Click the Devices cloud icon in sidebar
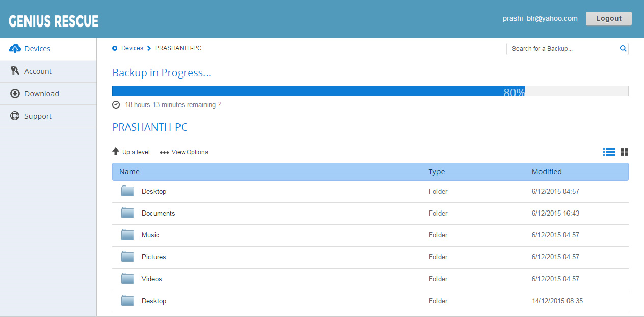Image resolution: width=644 pixels, height=317 pixels. 15,49
